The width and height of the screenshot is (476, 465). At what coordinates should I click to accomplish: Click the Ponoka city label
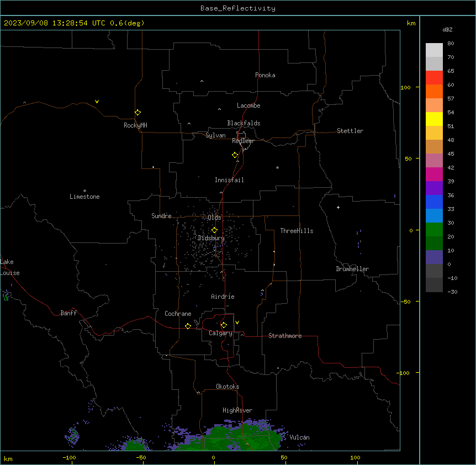(x=265, y=75)
